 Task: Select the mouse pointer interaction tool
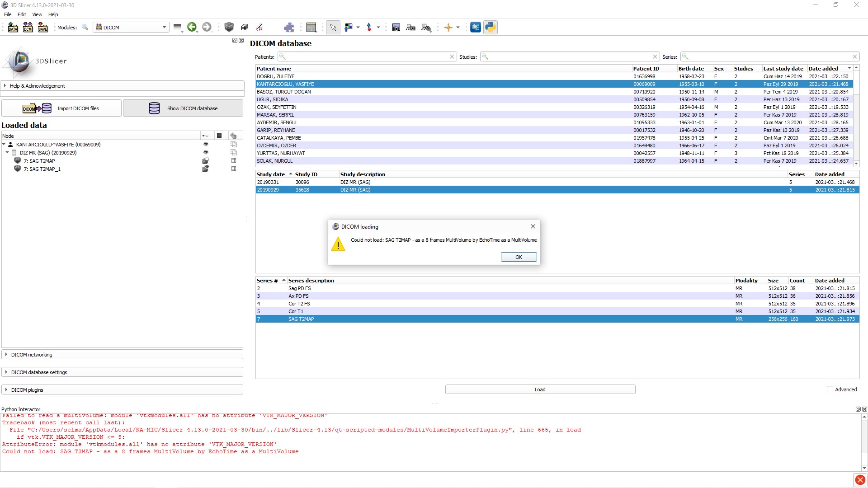tap(333, 28)
